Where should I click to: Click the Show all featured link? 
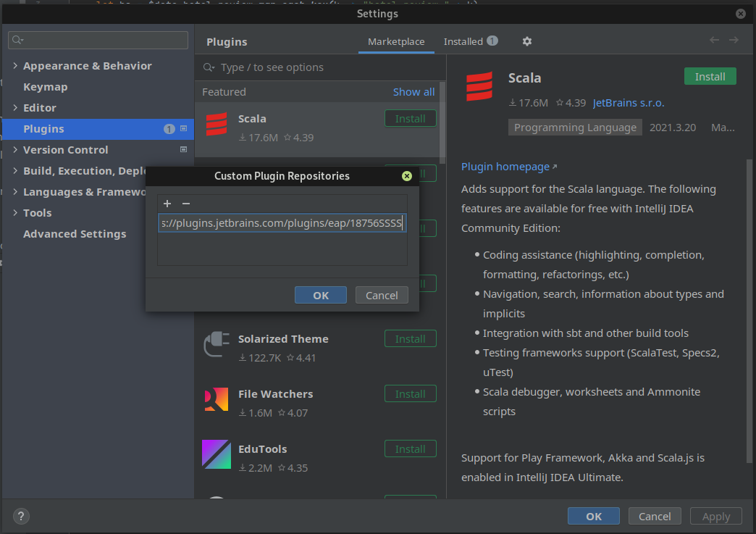(x=413, y=91)
